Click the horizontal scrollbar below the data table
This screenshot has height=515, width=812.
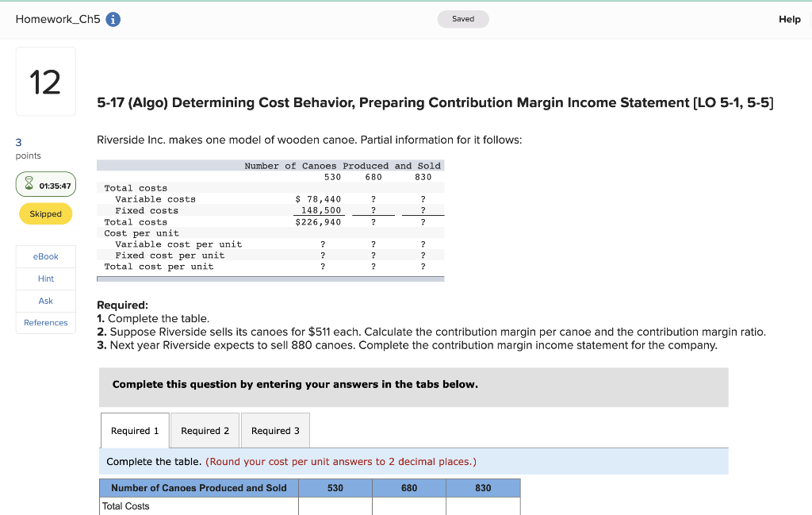tap(270, 279)
